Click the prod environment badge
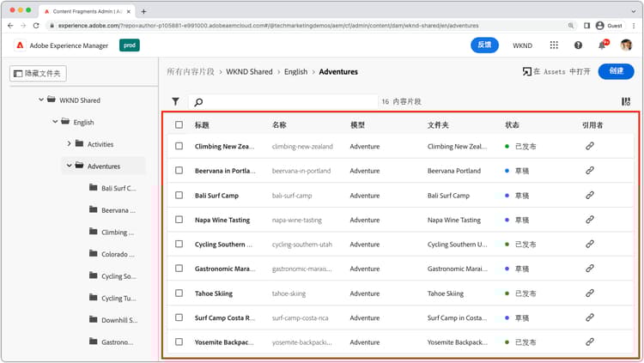This screenshot has width=644, height=363. pyautogui.click(x=130, y=45)
